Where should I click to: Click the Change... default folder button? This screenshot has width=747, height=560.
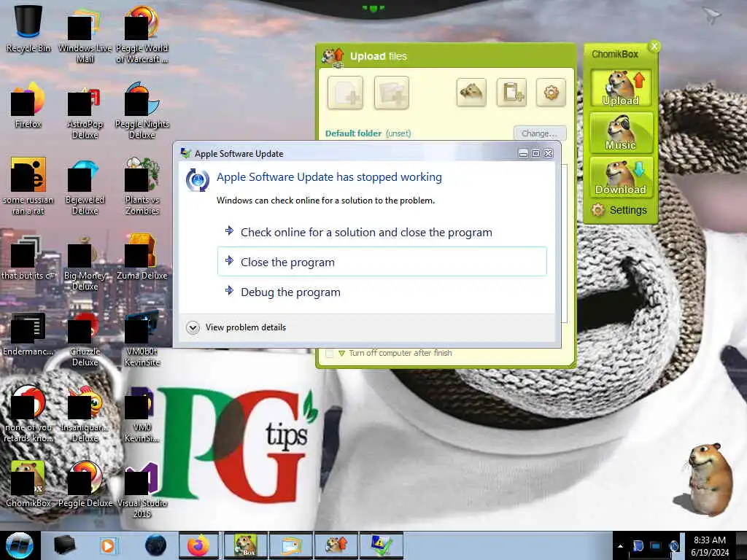pos(540,133)
